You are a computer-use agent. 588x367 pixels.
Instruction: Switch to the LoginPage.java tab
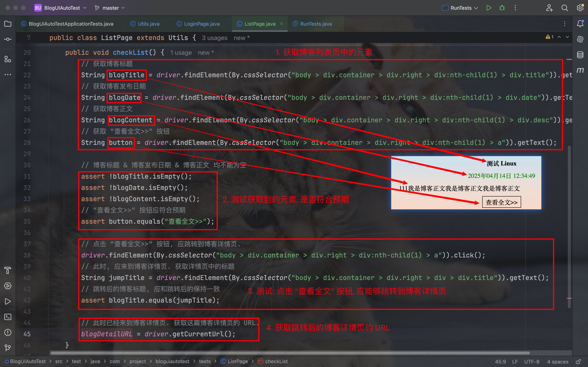(x=202, y=24)
